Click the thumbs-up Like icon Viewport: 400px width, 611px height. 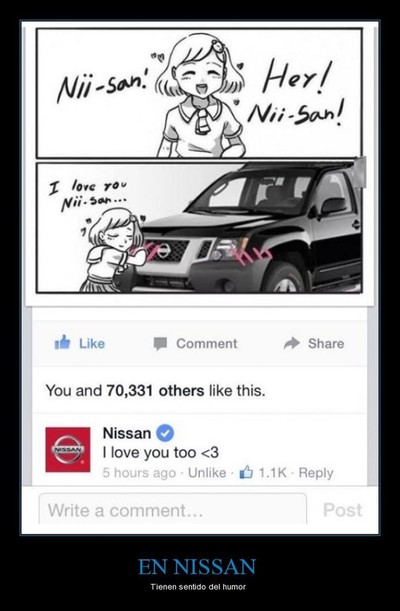coord(62,343)
